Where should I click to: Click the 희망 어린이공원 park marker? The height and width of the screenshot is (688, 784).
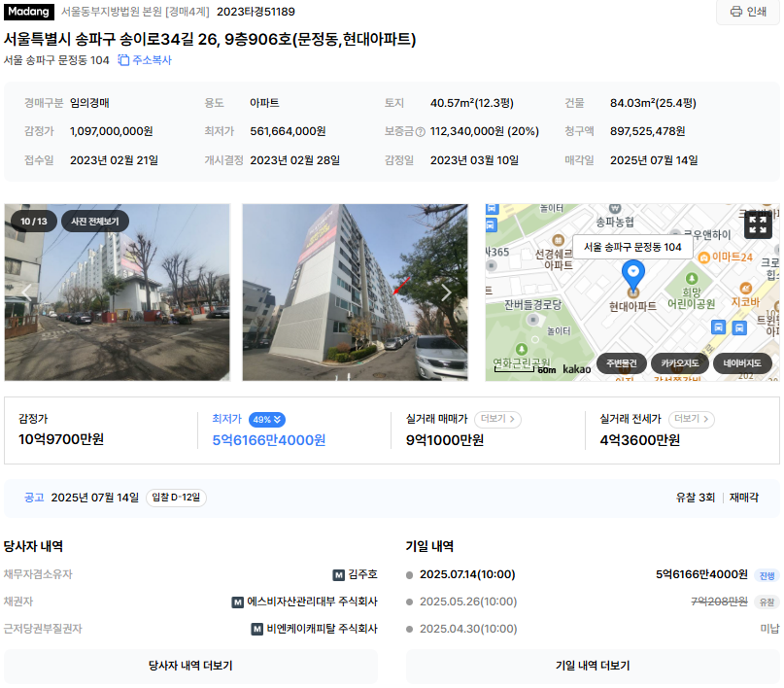tap(692, 292)
